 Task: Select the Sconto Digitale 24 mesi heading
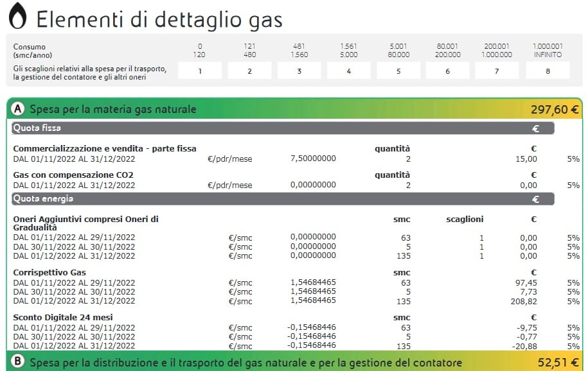[62, 317]
